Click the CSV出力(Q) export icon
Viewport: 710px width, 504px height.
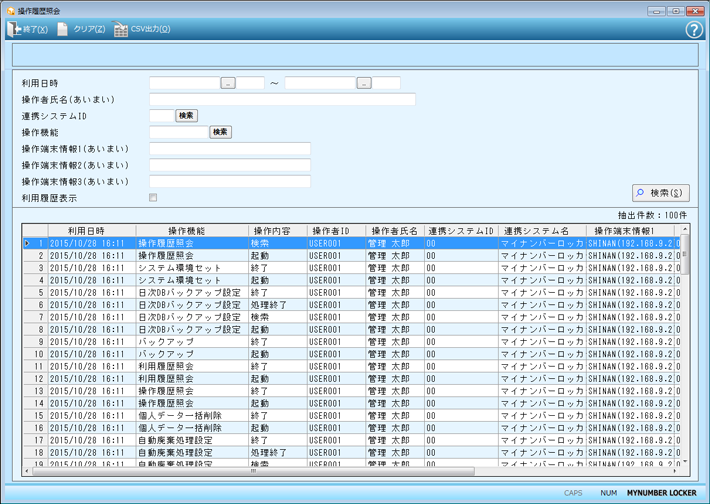(121, 30)
